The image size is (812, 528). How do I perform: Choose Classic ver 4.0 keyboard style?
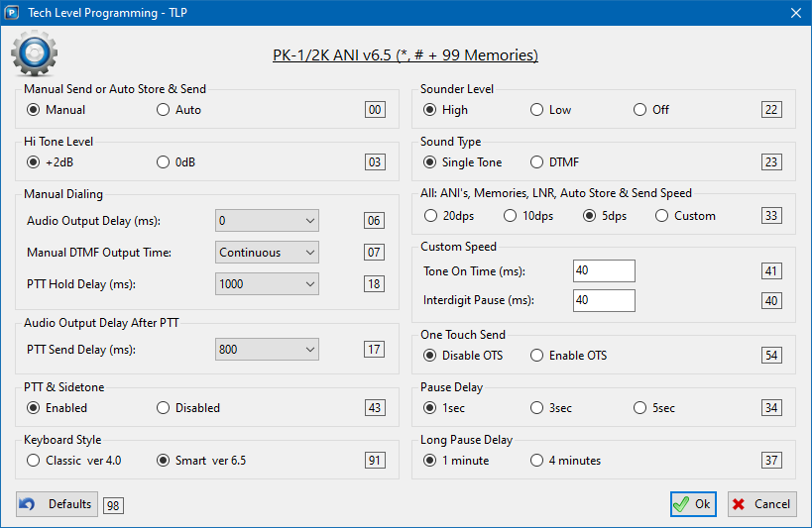[35, 460]
